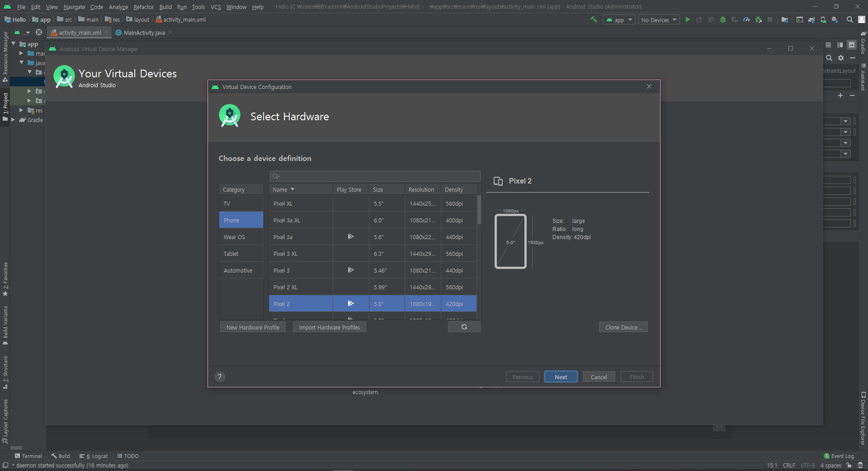Expand the manifests folder in project tree
The height and width of the screenshot is (471, 868).
[21, 53]
